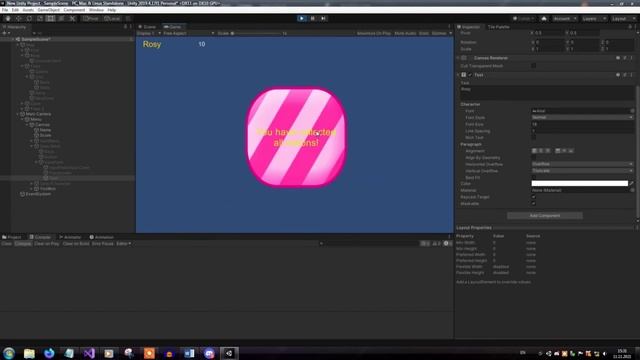Stop play mode with the Play button
Image resolution: width=640 pixels, height=360 pixels.
point(302,18)
